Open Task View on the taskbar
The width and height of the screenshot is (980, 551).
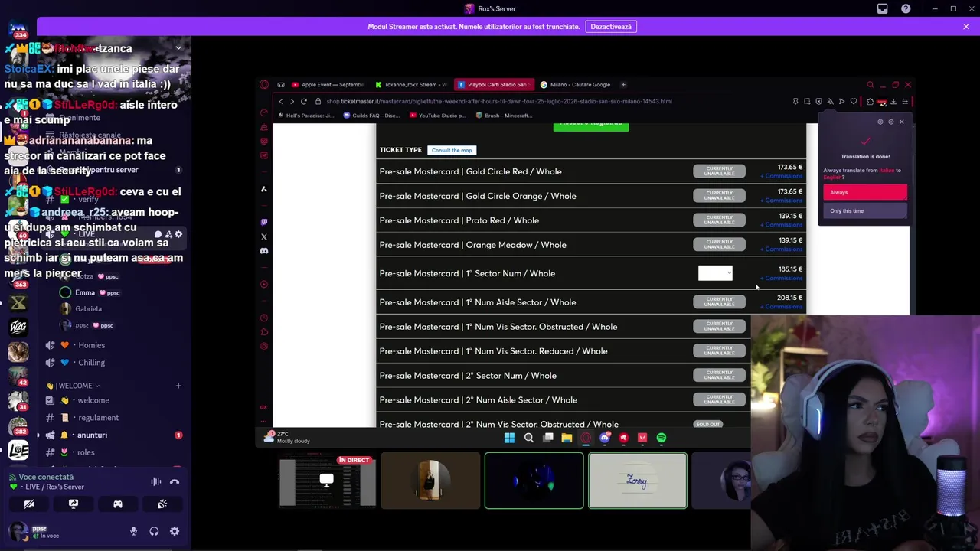548,438
